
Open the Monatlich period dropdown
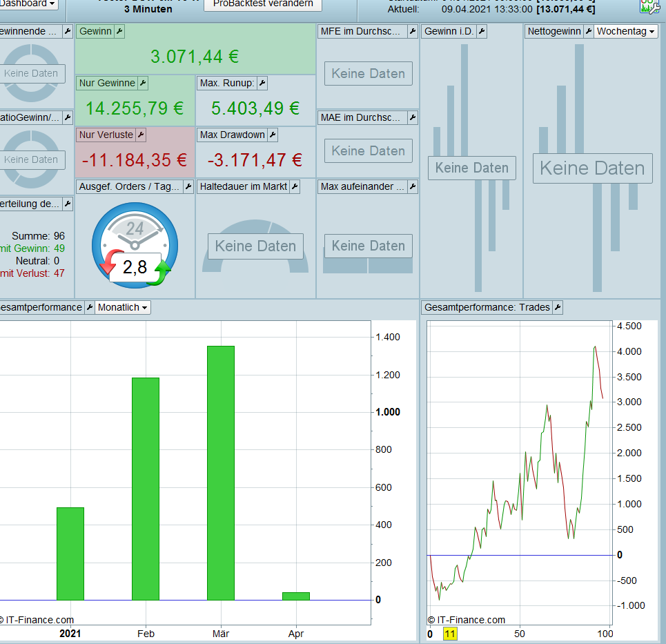tap(122, 308)
